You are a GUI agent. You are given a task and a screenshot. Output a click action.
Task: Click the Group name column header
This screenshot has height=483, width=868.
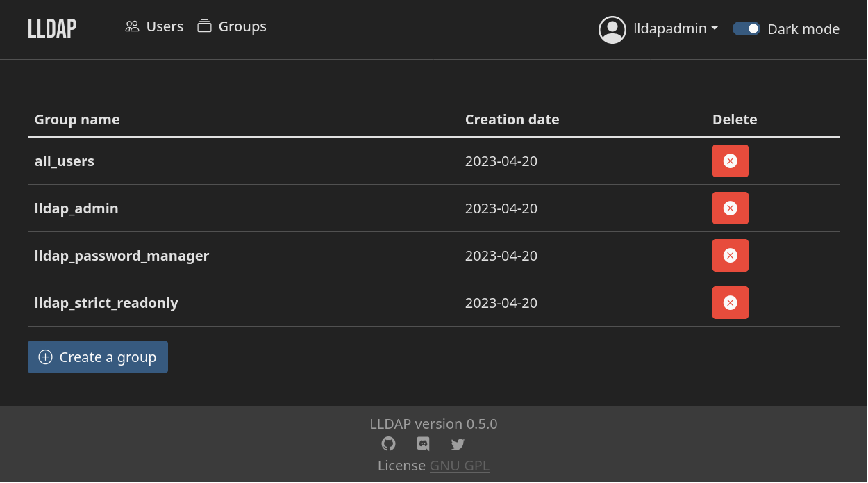[77, 119]
